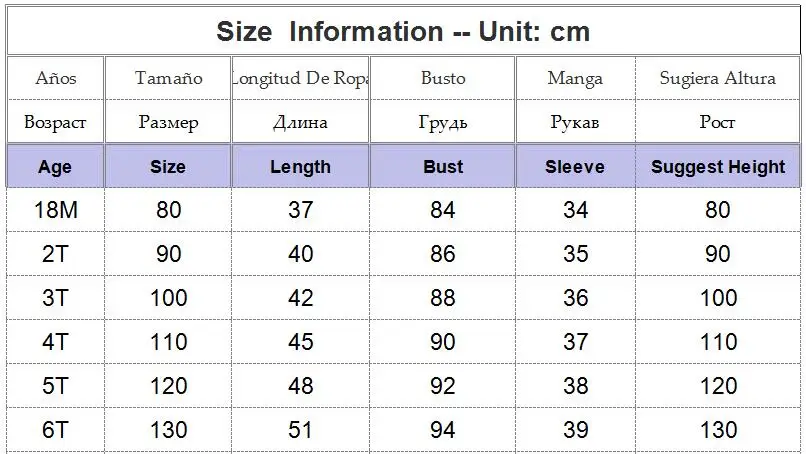
Task: Click the Busto header cell
Action: (443, 78)
